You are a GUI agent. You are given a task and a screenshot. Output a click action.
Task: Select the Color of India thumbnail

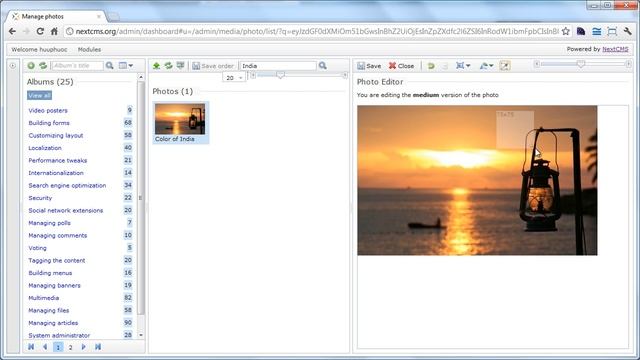click(180, 122)
